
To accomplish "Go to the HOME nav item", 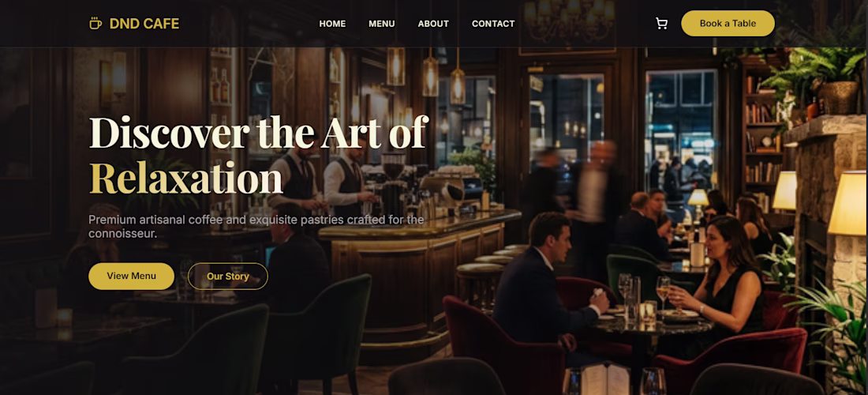I will (332, 24).
